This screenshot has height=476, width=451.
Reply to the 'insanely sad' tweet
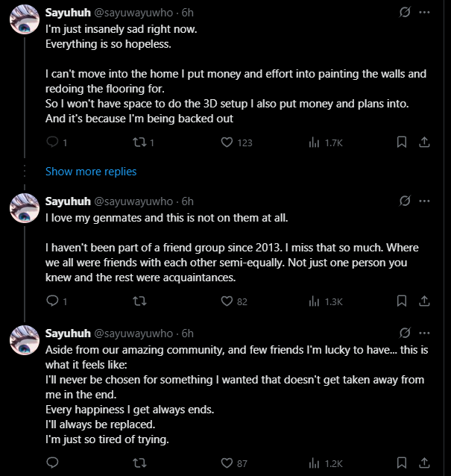(51, 143)
